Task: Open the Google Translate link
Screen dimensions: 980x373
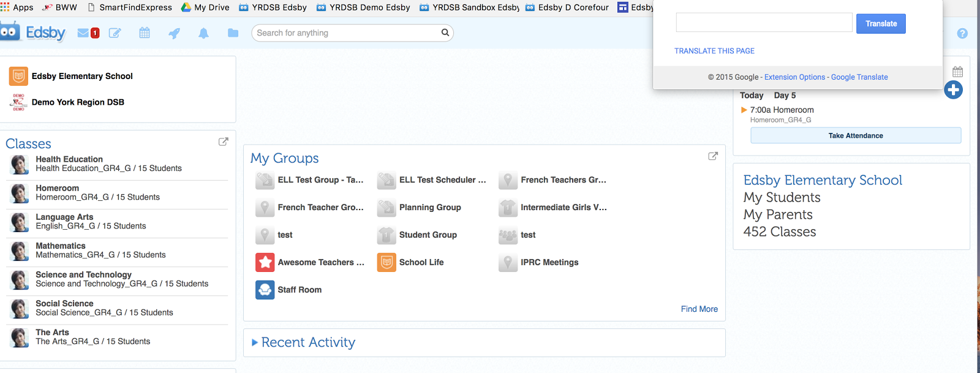Action: pyautogui.click(x=859, y=77)
